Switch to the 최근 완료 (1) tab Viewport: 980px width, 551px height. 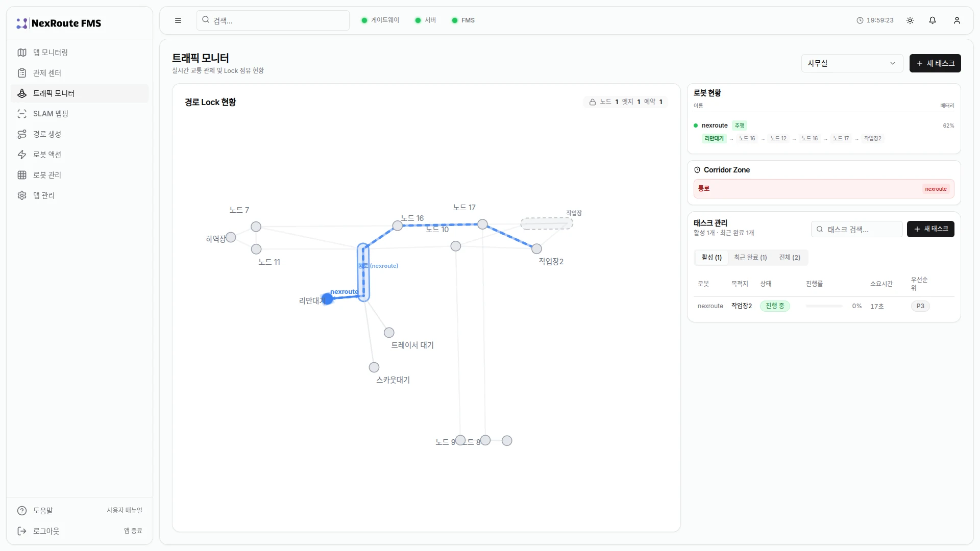(x=750, y=258)
